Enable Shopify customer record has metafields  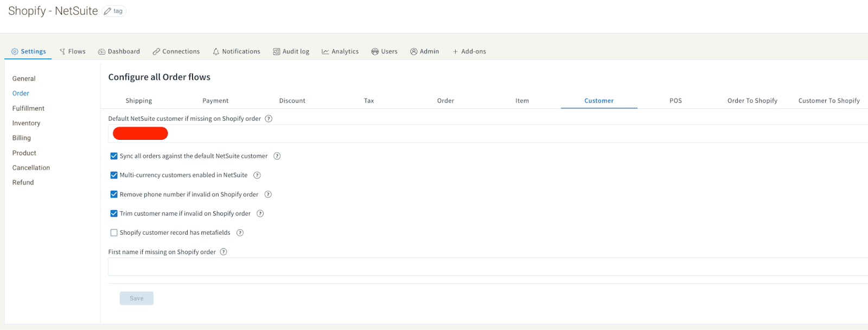pos(114,233)
